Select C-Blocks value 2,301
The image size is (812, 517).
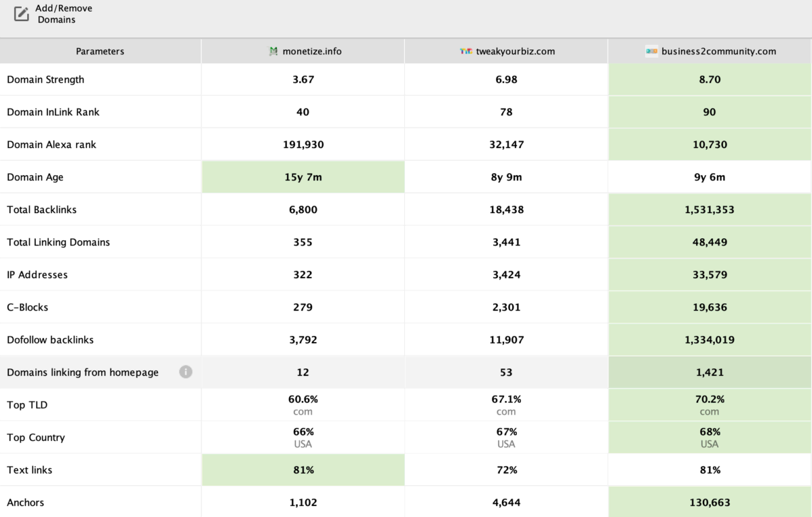pos(507,308)
